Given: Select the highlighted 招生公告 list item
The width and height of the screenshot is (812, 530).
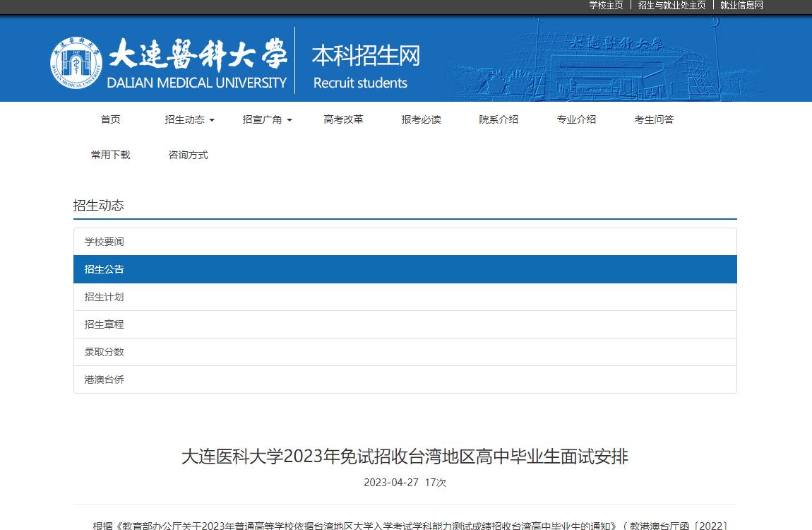Looking at the screenshot, I should point(405,269).
